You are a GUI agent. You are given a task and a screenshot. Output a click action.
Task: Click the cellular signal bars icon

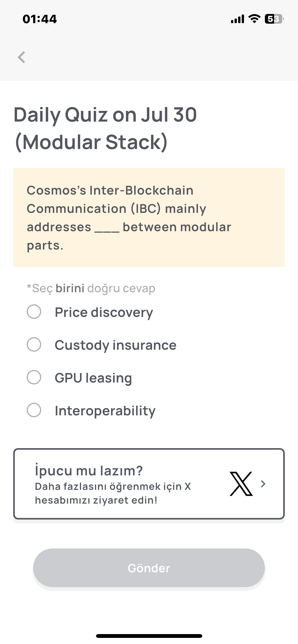pos(237,18)
